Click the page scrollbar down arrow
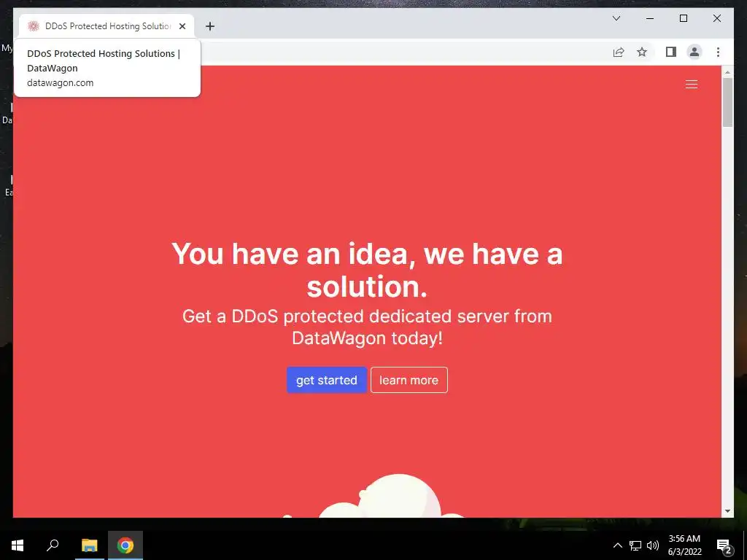 pos(727,511)
